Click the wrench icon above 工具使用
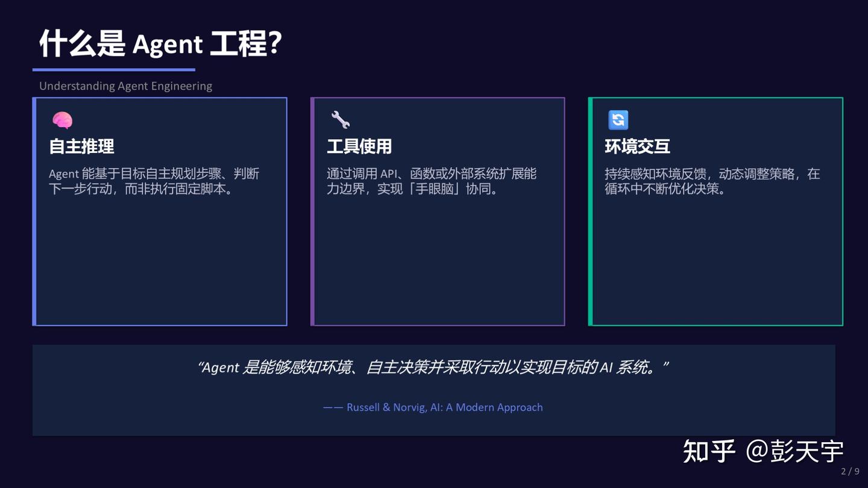 click(341, 120)
